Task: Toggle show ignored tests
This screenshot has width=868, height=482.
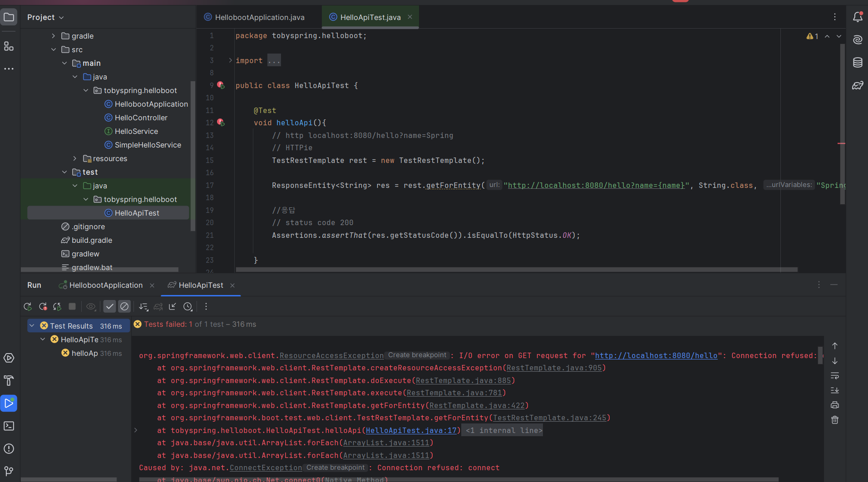Action: pyautogui.click(x=124, y=307)
